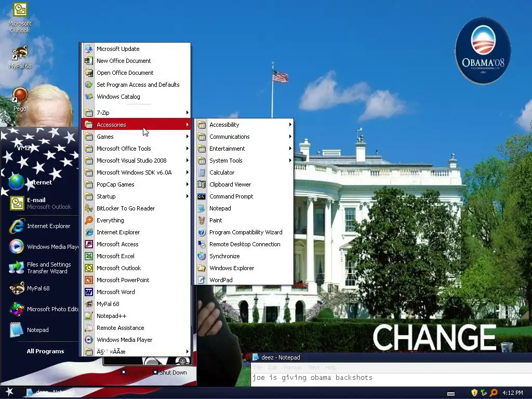This screenshot has height=399, width=532.
Task: Open the Pego desktop shortcut
Action: tap(20, 99)
